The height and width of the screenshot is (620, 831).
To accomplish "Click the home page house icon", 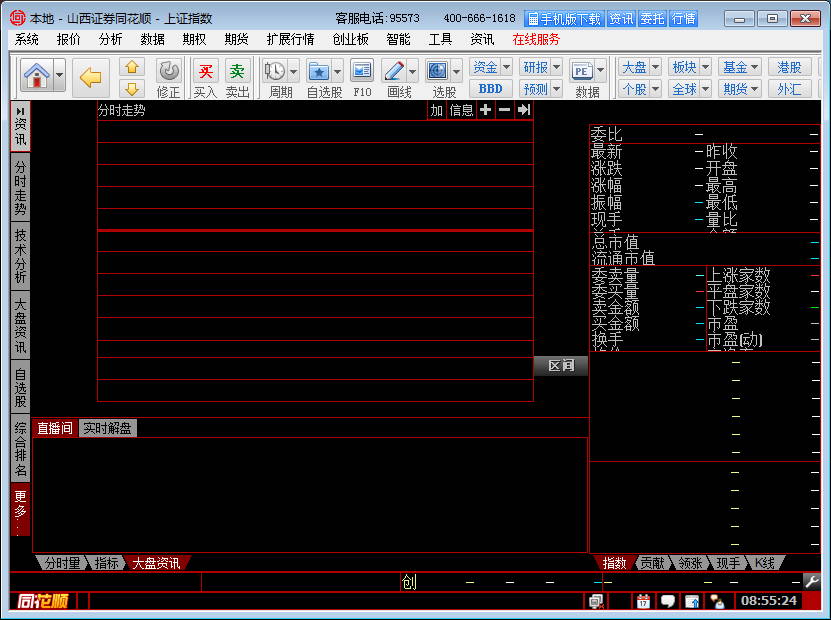I will 36,75.
